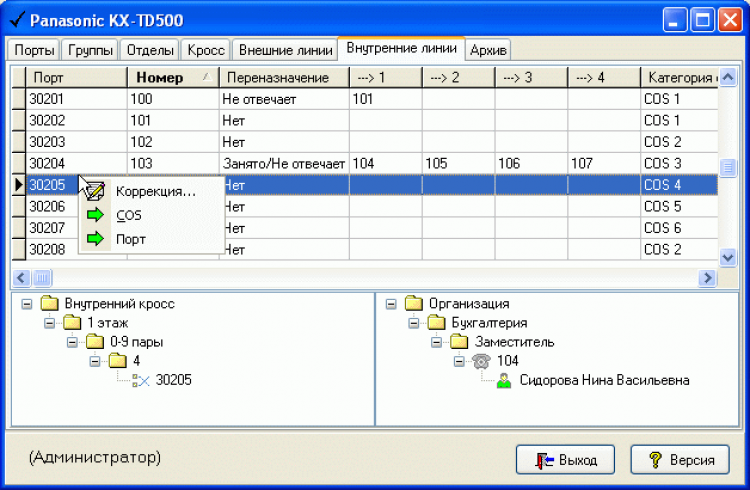
Task: Click the COS 3 category cell
Action: pos(680,164)
